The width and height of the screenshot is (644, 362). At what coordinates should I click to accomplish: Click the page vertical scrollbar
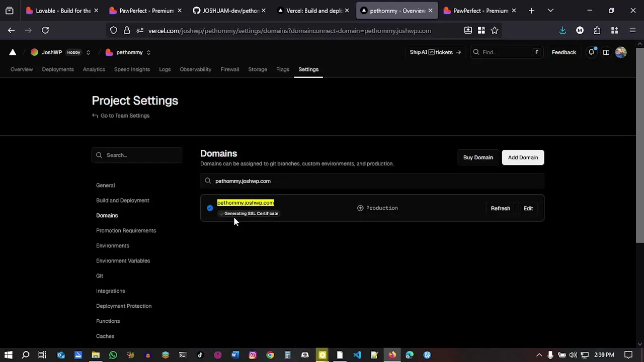pyautogui.click(x=640, y=146)
